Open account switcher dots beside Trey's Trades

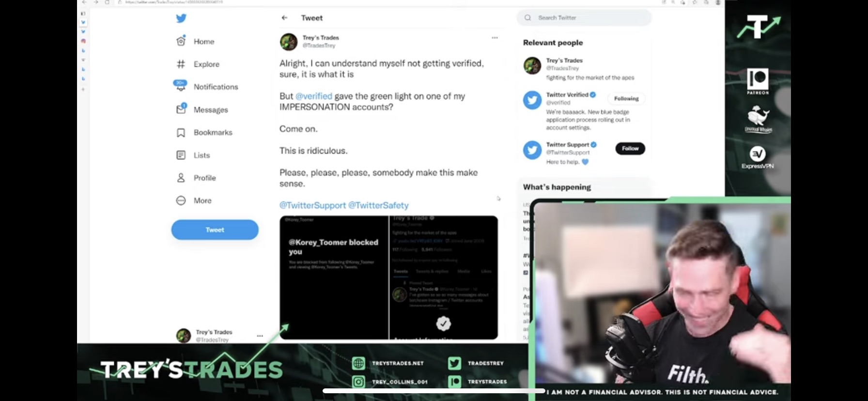tap(260, 336)
